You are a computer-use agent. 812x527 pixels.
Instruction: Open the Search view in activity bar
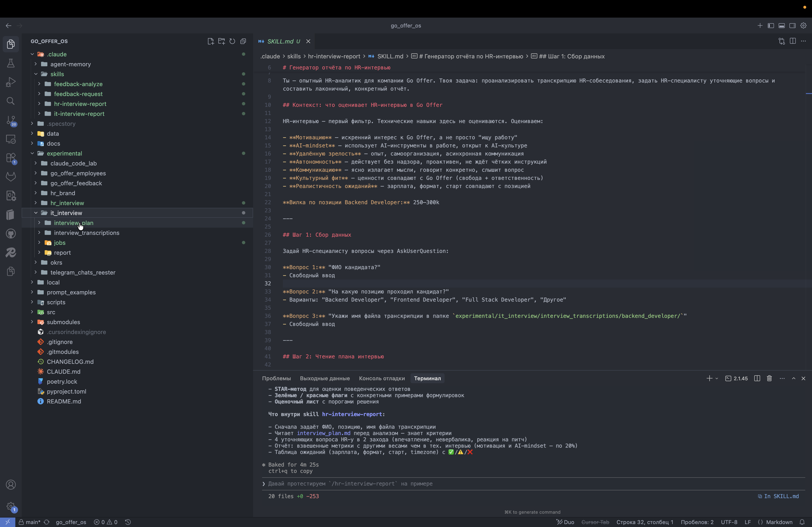(11, 101)
